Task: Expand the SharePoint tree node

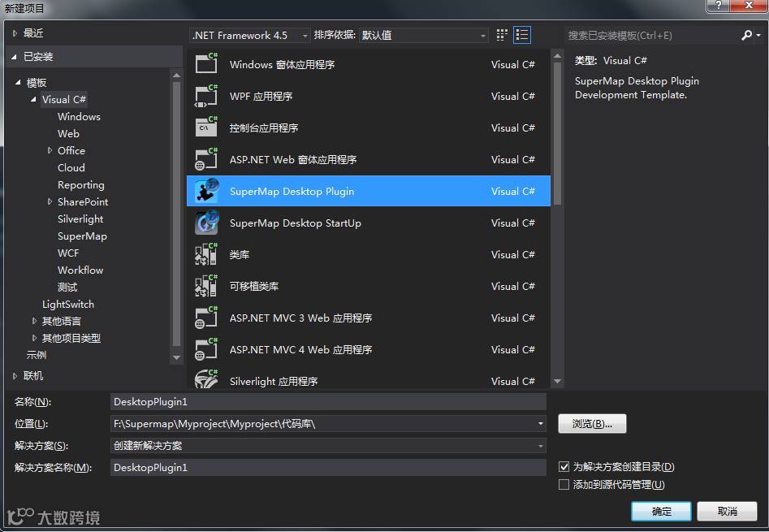Action: pos(50,201)
